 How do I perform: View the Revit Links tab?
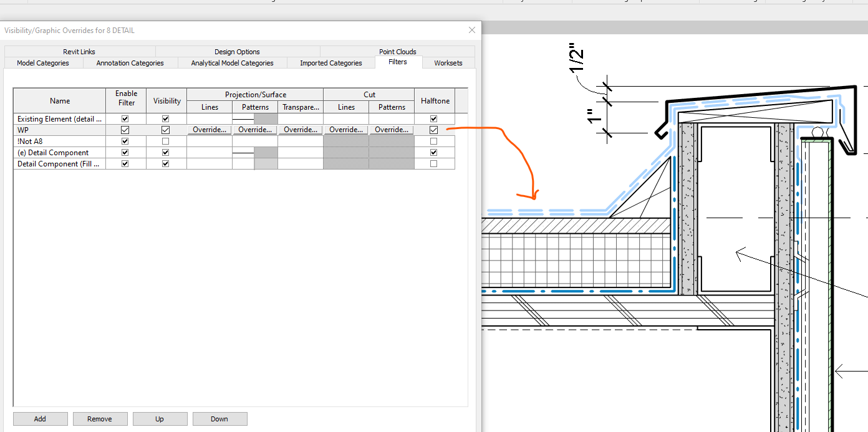pos(79,51)
